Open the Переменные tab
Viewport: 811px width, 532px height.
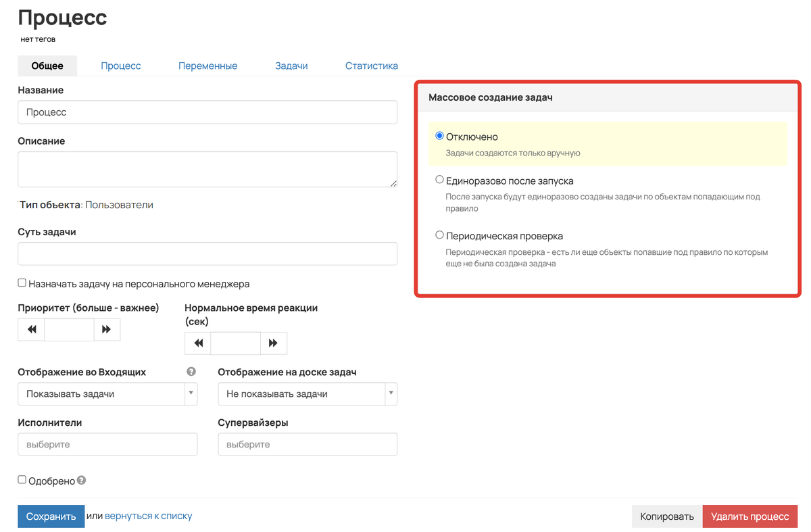[207, 66]
